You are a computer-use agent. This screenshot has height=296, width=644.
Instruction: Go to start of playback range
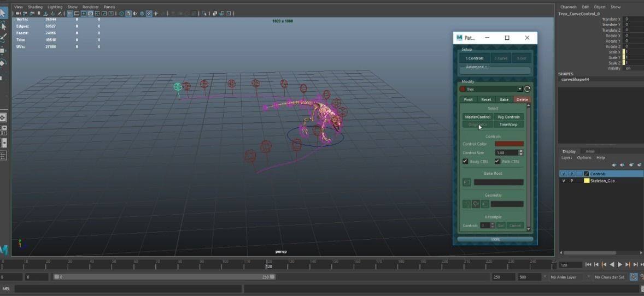click(x=588, y=264)
